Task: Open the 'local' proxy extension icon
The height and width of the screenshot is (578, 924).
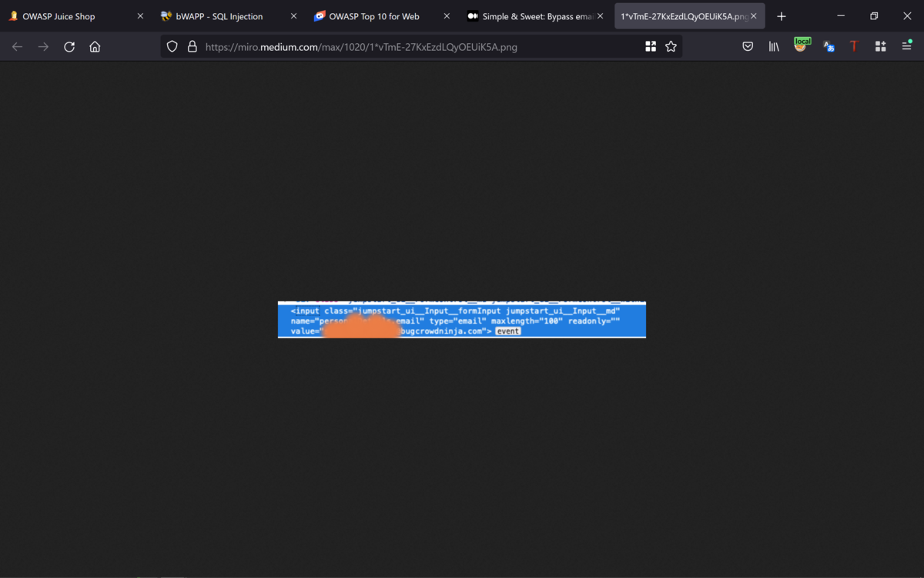Action: (802, 45)
